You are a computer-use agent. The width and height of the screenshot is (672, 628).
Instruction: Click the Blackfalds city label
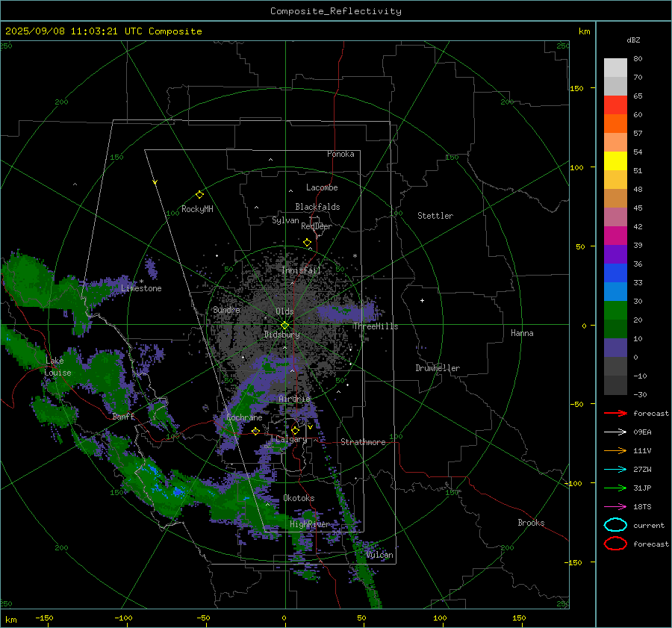317,207
